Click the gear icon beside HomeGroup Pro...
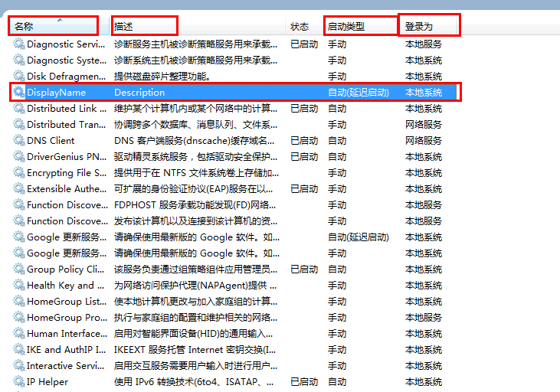 19,317
